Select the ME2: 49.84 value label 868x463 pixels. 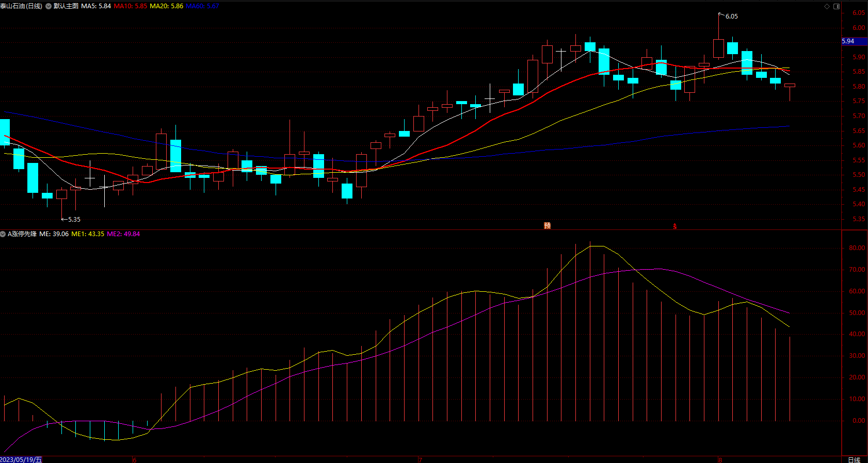point(123,234)
